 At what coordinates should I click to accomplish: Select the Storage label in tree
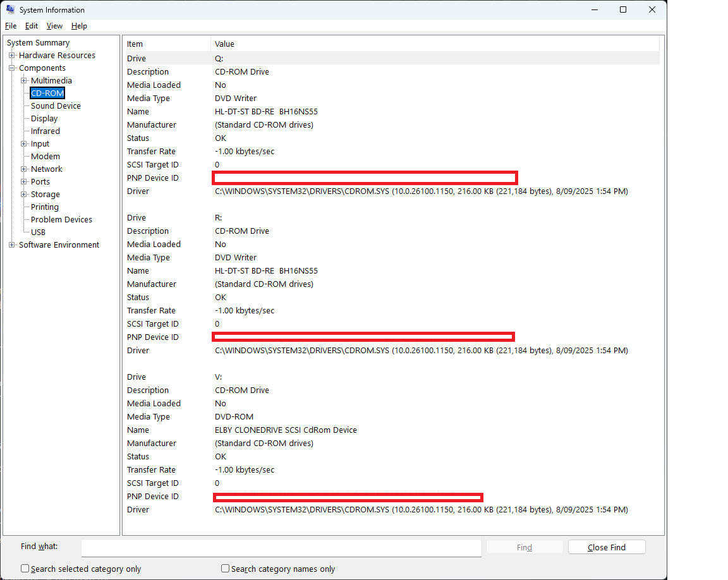click(45, 194)
